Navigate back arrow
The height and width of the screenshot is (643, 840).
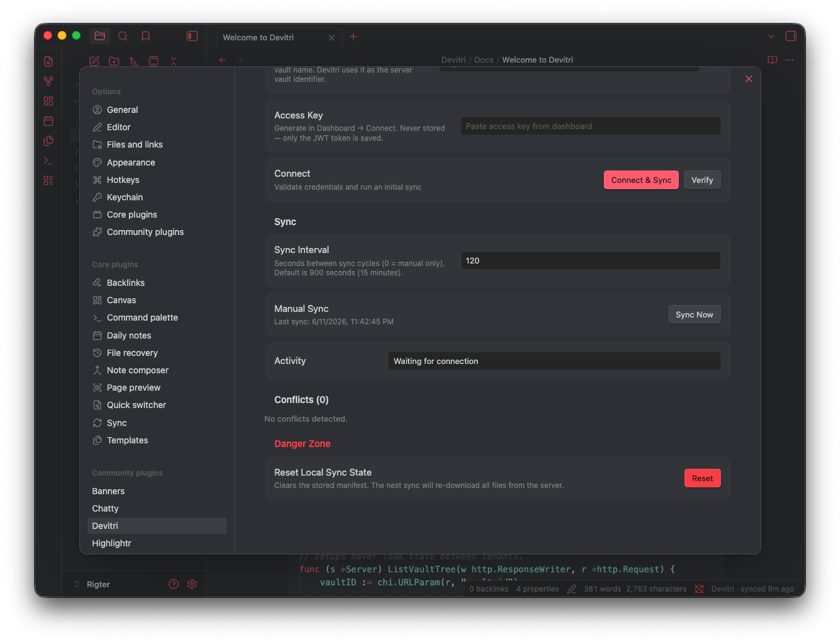click(x=223, y=60)
